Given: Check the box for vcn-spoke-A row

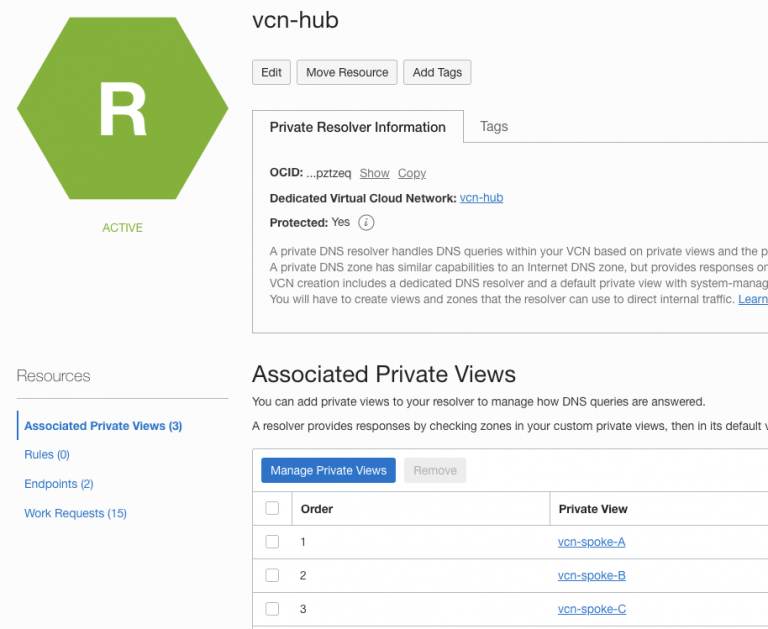Looking at the screenshot, I should pyautogui.click(x=272, y=542).
